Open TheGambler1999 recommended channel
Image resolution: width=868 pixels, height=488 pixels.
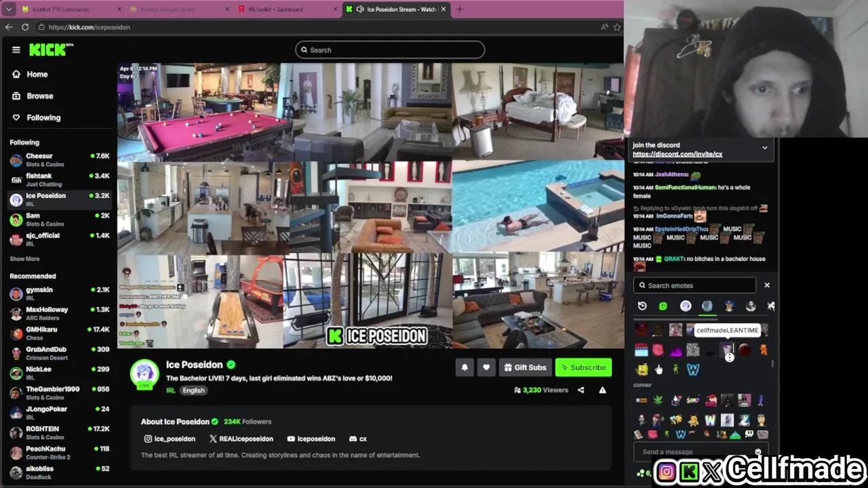pyautogui.click(x=60, y=393)
